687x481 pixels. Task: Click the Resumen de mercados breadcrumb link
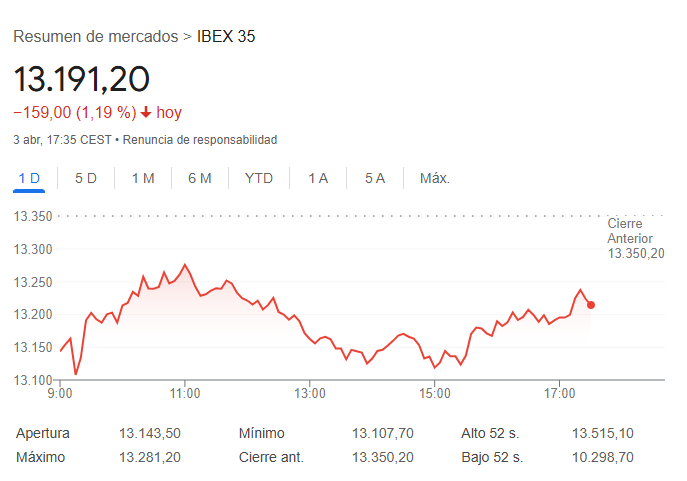(94, 36)
